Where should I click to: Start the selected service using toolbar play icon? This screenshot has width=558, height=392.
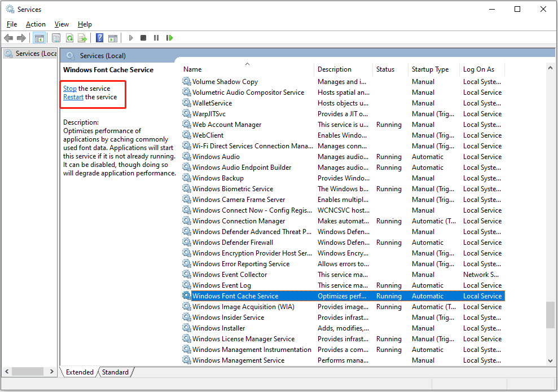130,38
